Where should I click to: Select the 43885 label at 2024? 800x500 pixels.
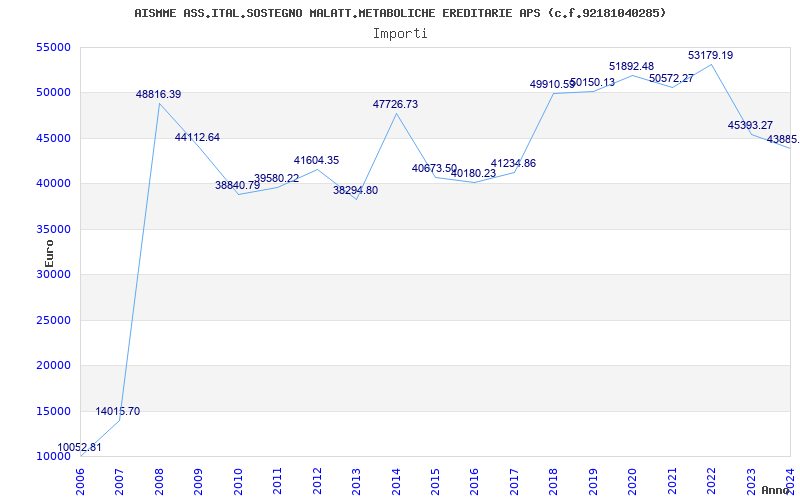tap(783, 139)
